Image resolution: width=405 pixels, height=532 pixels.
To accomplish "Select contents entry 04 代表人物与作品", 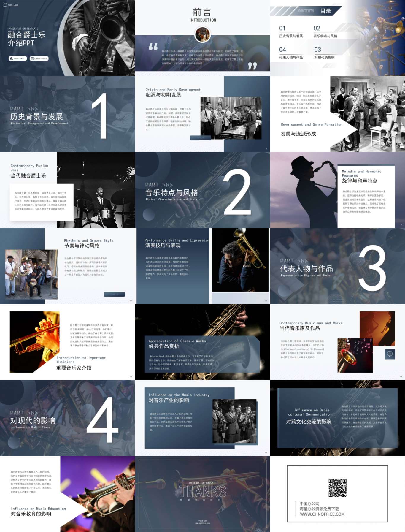I will 291,53.
